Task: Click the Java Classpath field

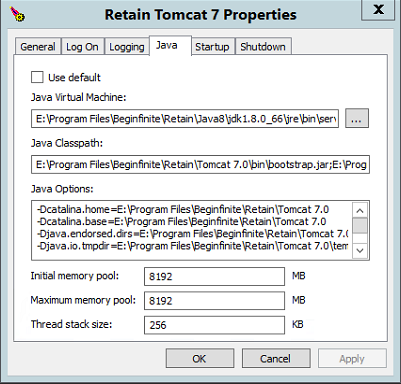Action: [x=200, y=164]
